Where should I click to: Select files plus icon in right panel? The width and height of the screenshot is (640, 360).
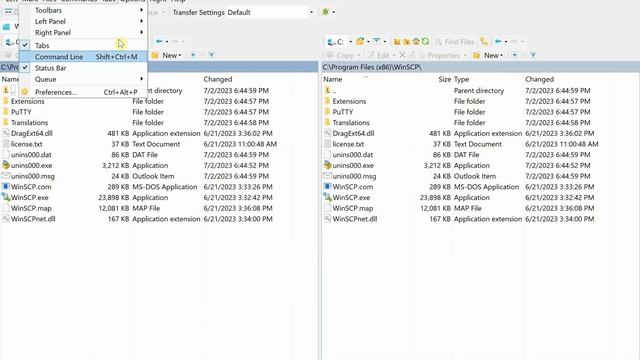pos(514,55)
